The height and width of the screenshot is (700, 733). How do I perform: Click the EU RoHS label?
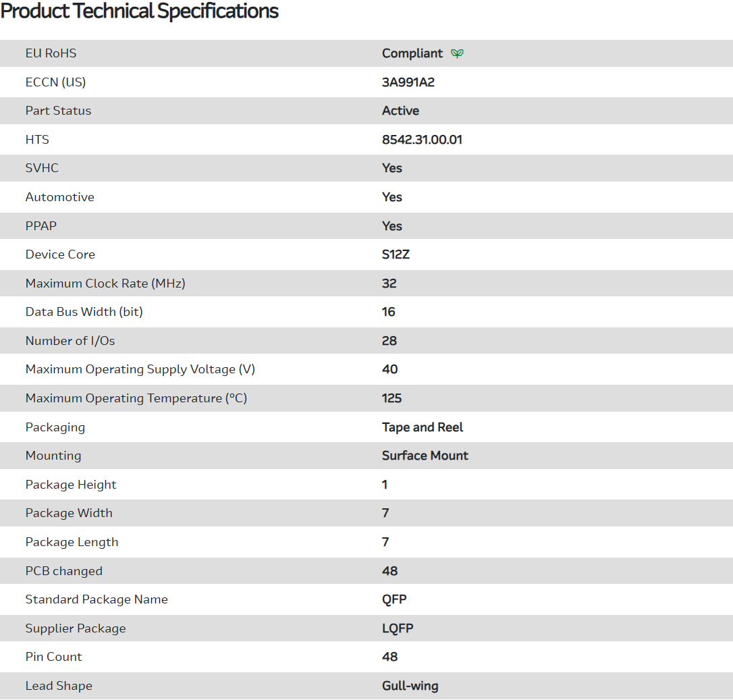coord(51,53)
